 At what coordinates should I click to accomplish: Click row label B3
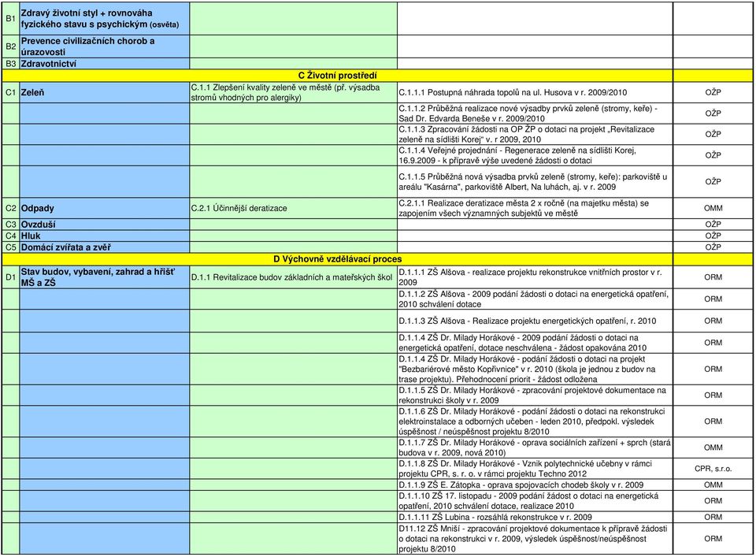(10, 64)
